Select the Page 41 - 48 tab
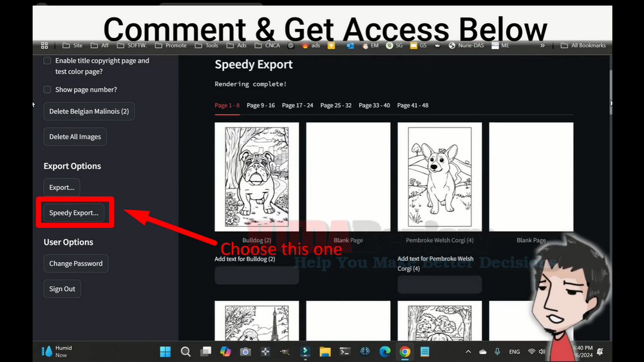The width and height of the screenshot is (644, 362). click(x=412, y=105)
